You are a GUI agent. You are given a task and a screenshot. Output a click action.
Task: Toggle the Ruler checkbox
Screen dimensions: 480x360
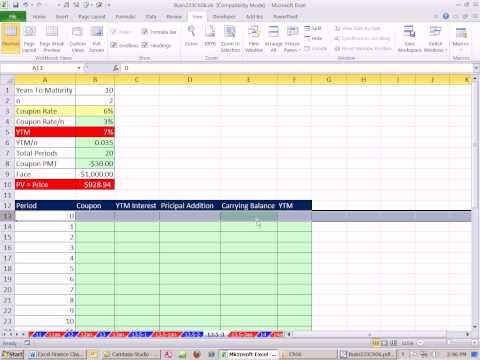[121, 32]
